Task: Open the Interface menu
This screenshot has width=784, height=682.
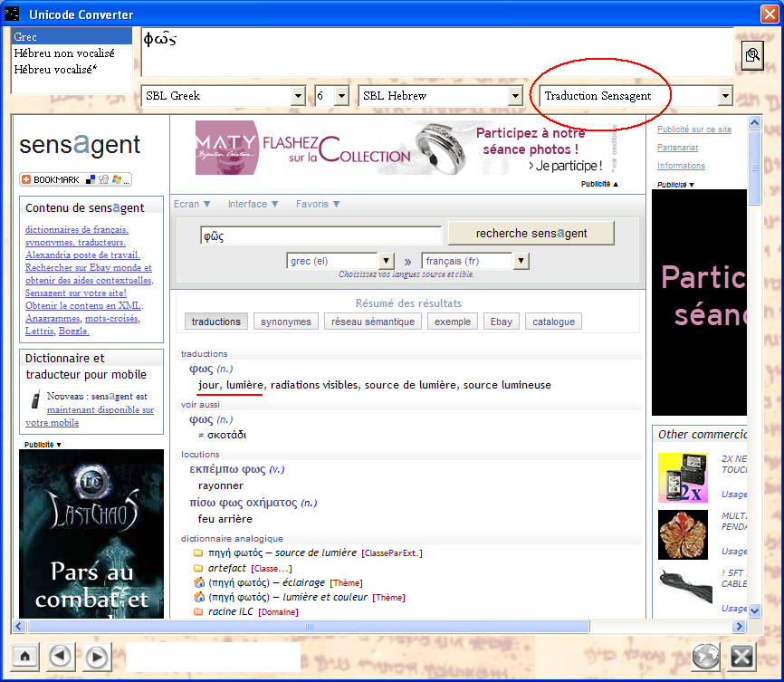Action: pyautogui.click(x=253, y=204)
